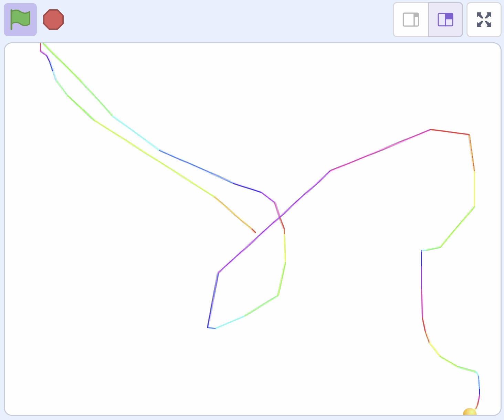Click the green flag to start the project
This screenshot has width=504, height=420.
pyautogui.click(x=20, y=20)
